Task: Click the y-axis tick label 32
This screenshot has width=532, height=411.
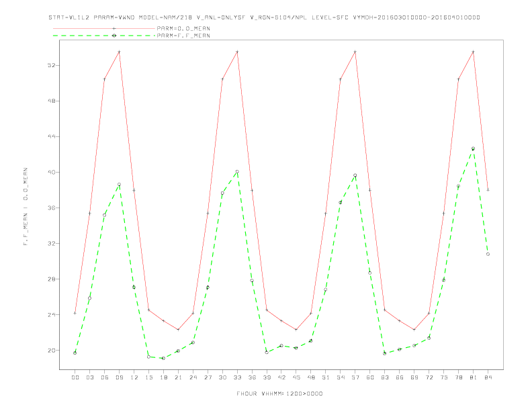Action: click(x=52, y=243)
